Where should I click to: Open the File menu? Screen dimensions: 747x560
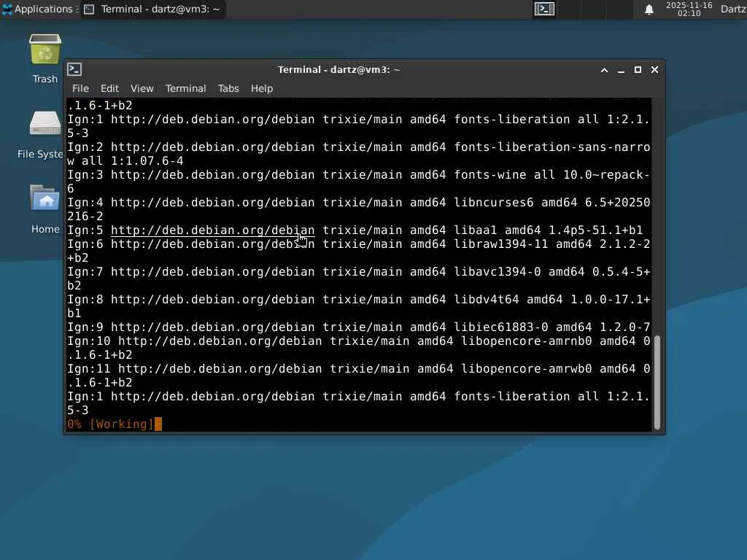[80, 88]
